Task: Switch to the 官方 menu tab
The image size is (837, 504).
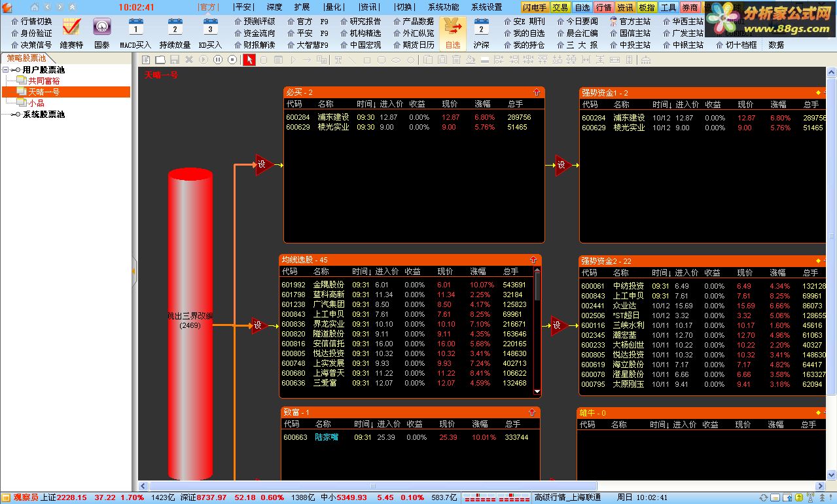Action: (207, 7)
